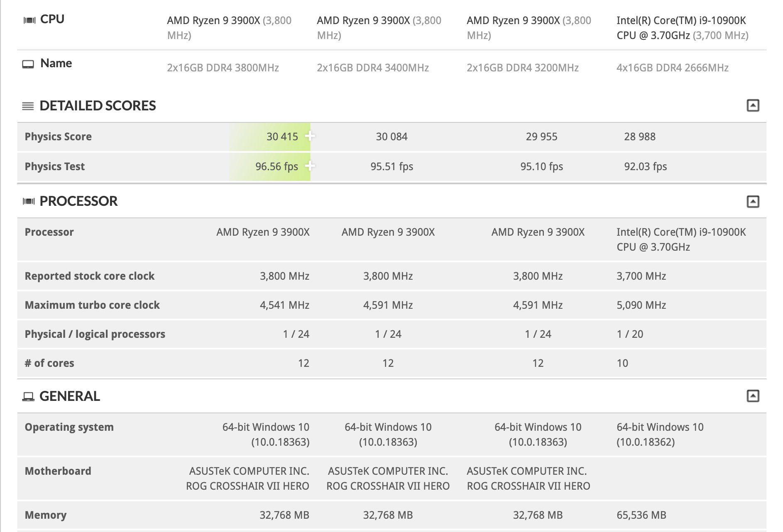The height and width of the screenshot is (532, 783).
Task: Click the plus icon next to 30 415
Action: coord(310,136)
